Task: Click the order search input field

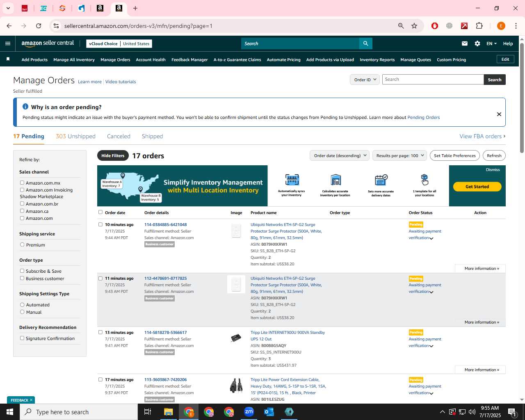Action: tap(433, 80)
